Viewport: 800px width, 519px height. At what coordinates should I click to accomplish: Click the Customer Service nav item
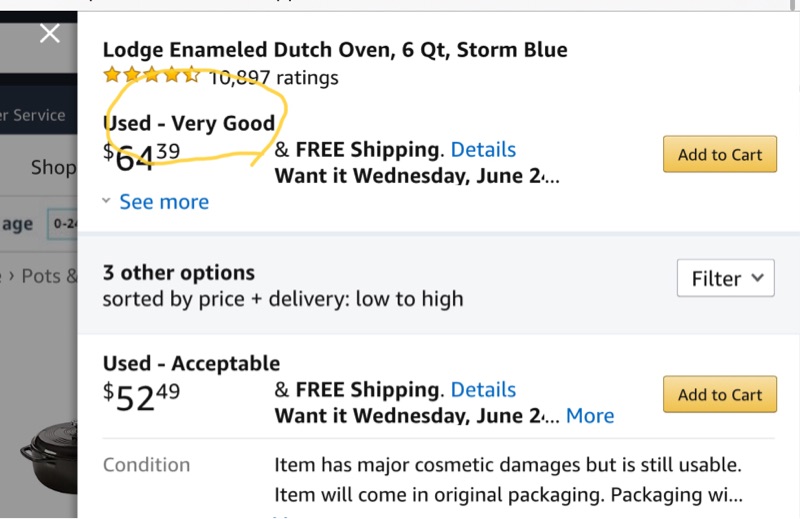pyautogui.click(x=34, y=115)
